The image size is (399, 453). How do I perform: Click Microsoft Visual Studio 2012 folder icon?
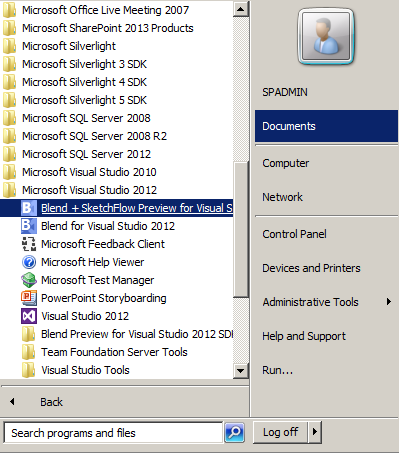(x=9, y=190)
